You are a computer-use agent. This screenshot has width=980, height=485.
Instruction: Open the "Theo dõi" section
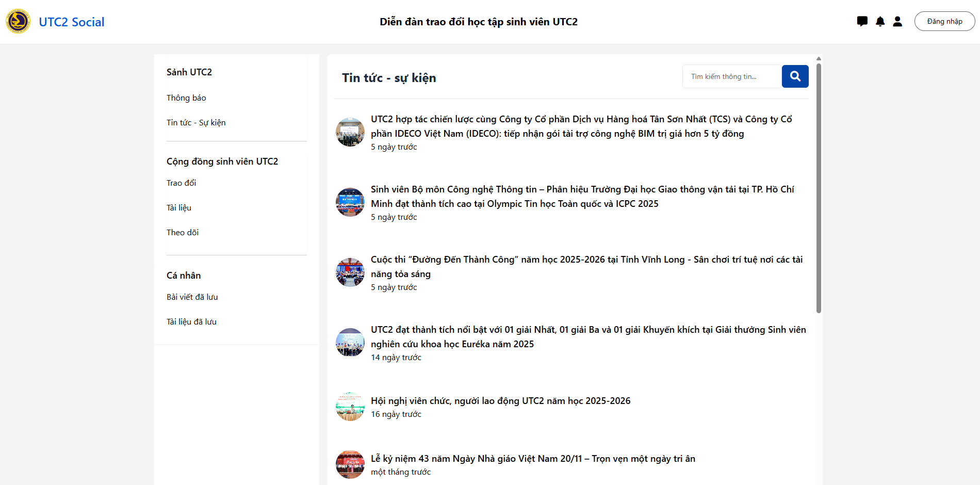pos(183,232)
